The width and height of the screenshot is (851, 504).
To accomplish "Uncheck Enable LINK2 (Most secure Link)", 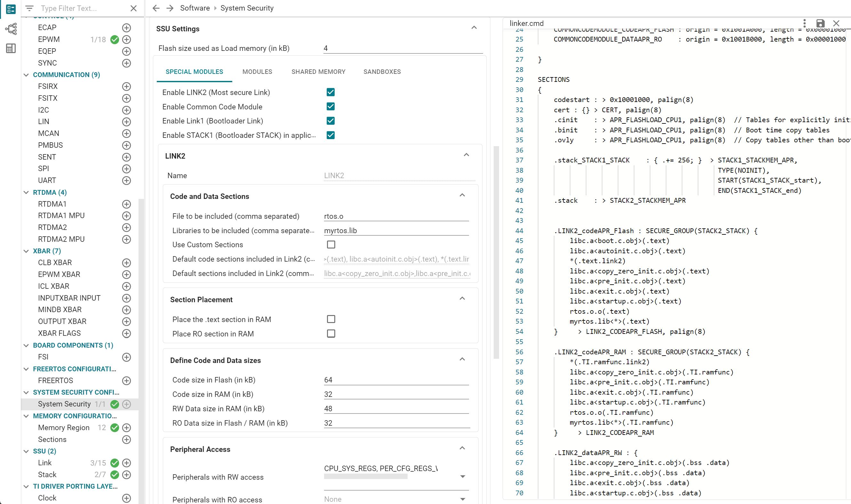I will click(330, 92).
